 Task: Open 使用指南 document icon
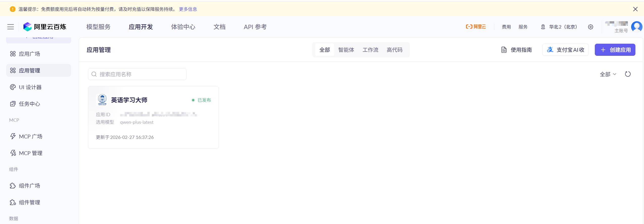click(504, 50)
